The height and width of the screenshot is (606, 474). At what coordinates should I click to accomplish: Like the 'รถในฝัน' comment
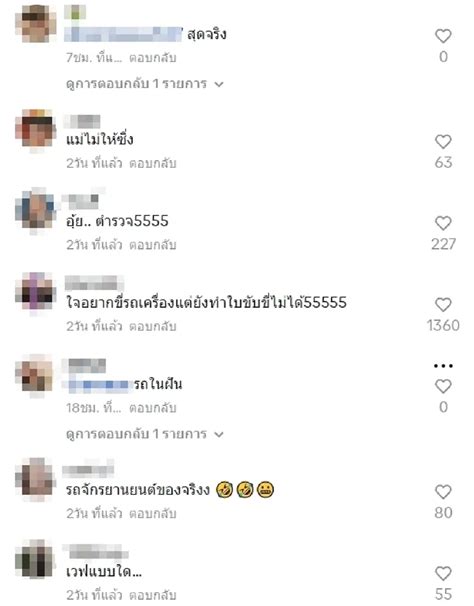point(443,386)
